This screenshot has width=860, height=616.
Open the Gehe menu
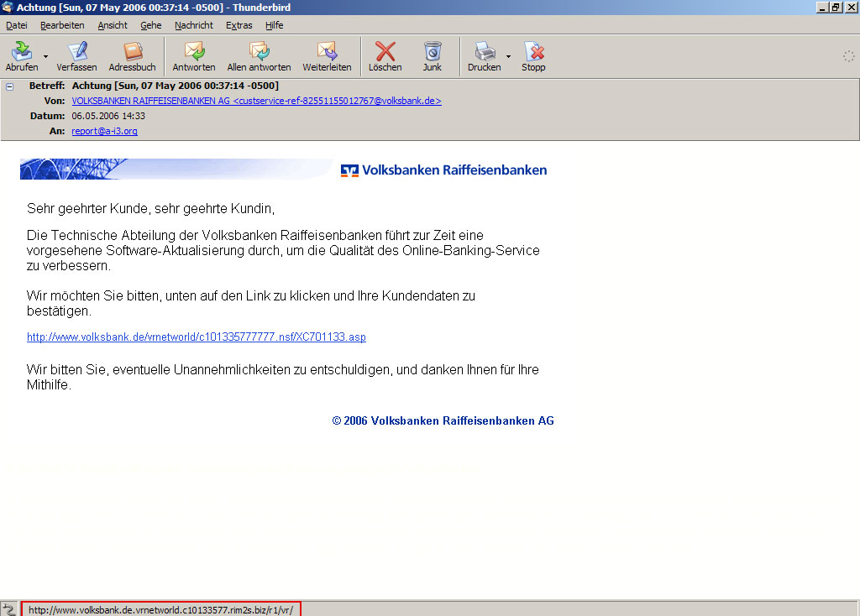pyautogui.click(x=151, y=25)
